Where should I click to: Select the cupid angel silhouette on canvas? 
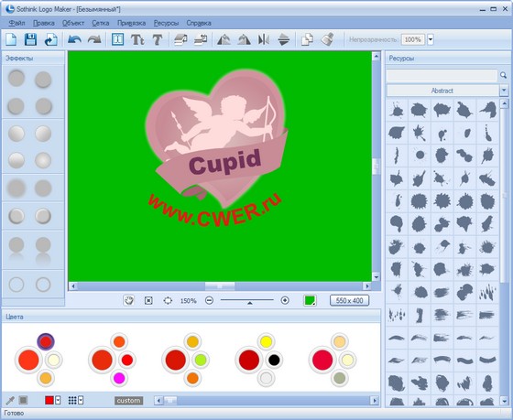(220, 124)
